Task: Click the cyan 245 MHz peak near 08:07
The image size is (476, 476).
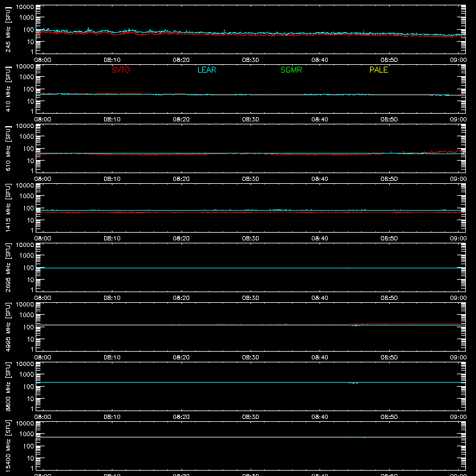Action: [88, 29]
